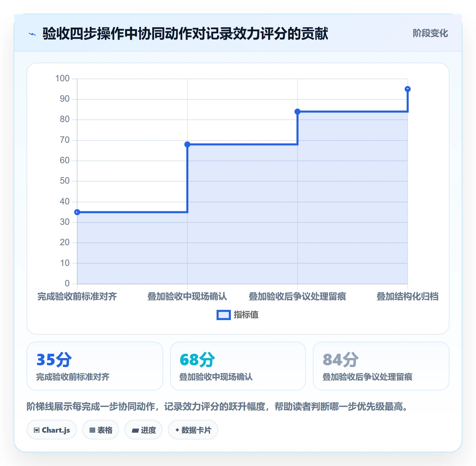Image resolution: width=476 pixels, height=466 pixels.
Task: Click the bar icon in 进度 chip
Action: [135, 431]
